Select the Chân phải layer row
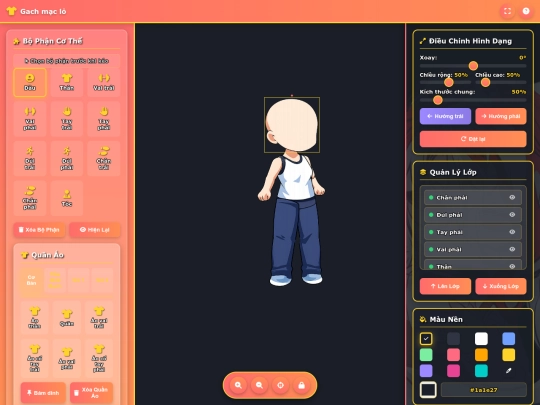The height and width of the screenshot is (405, 540). point(473,197)
